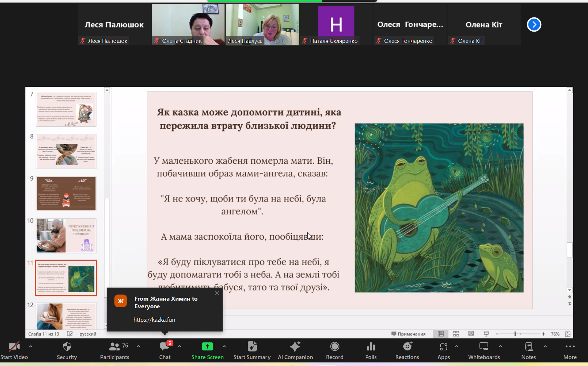Toggle Start Video camera on
Viewport: 588px width, 366px height.
(14, 350)
